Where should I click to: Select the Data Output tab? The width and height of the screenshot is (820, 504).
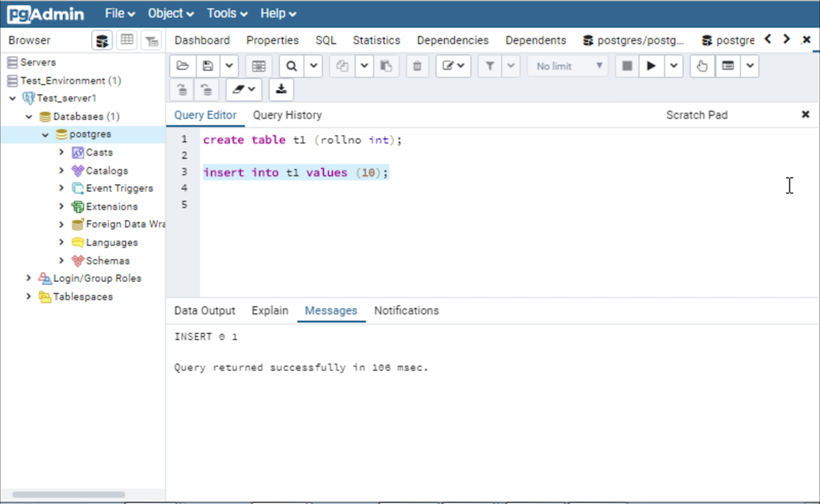204,311
